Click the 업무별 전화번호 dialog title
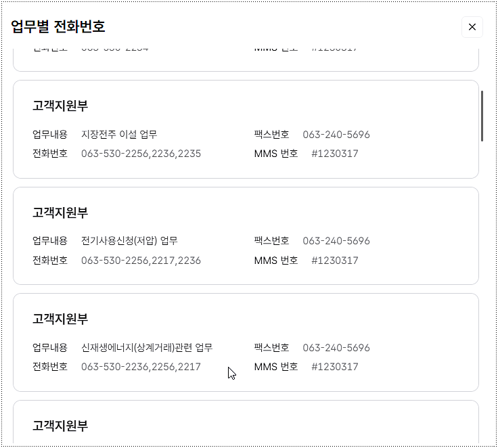Screen dimensions: 498x448 pyautogui.click(x=58, y=26)
